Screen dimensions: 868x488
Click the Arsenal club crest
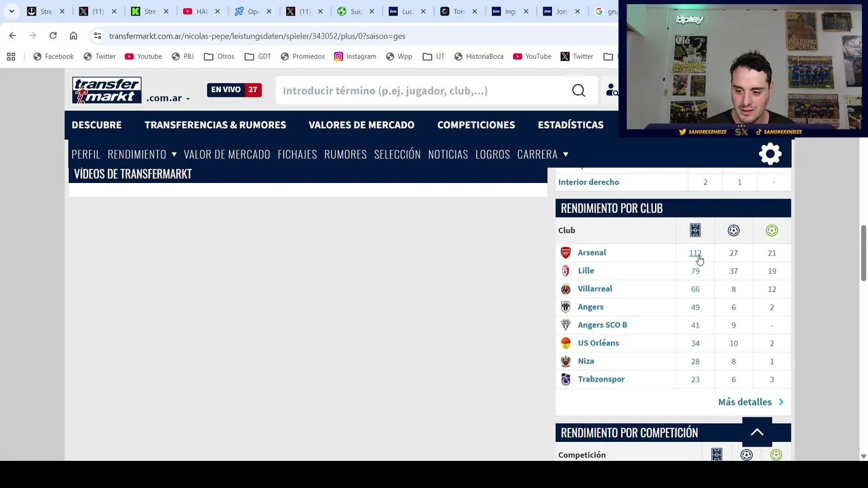566,253
